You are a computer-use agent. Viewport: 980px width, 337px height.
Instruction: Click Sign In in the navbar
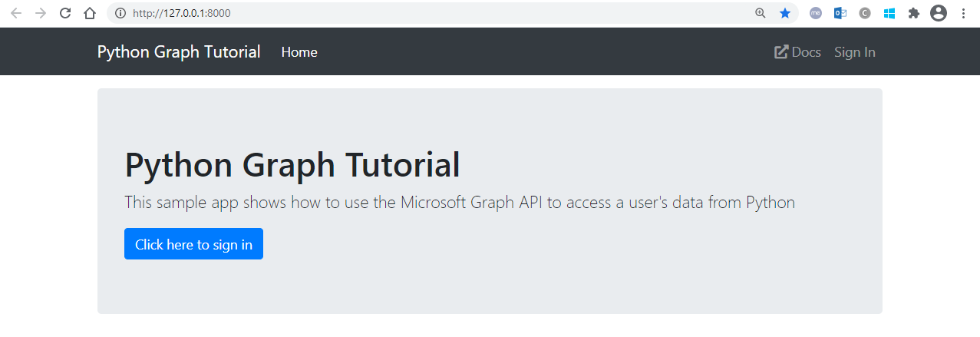[855, 52]
